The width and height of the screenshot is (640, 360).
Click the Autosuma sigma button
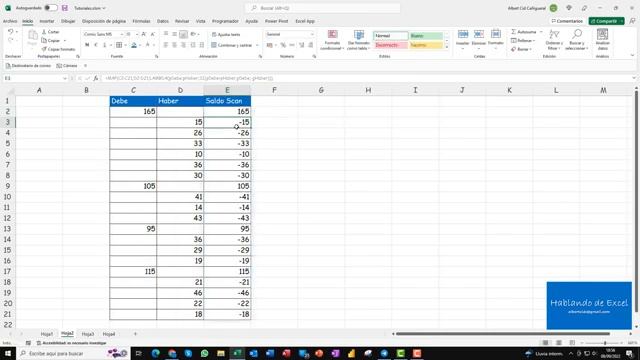click(523, 32)
